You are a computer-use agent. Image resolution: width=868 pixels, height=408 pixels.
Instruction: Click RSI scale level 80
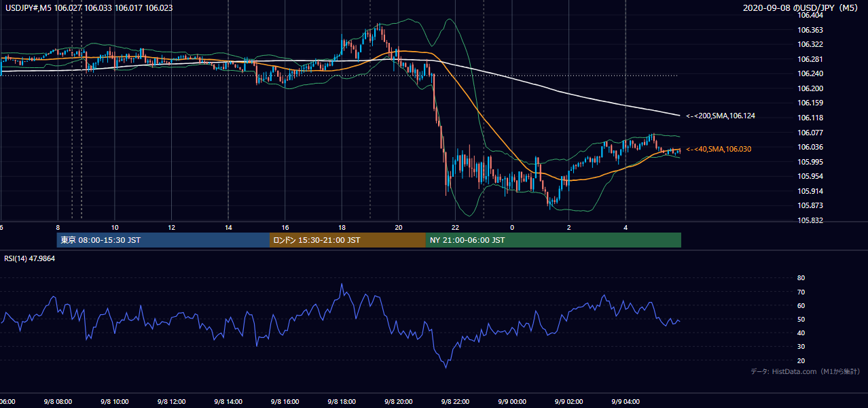point(801,278)
